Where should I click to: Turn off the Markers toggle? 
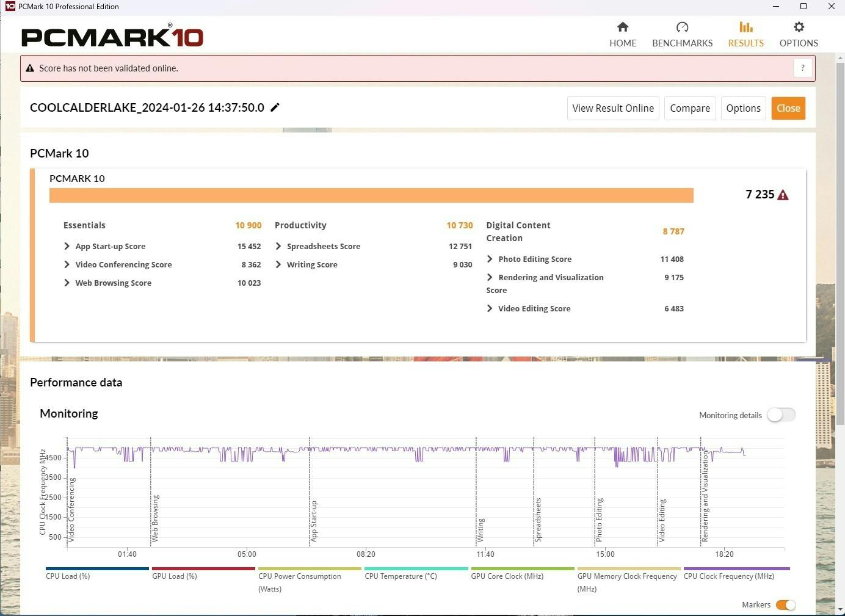click(x=785, y=605)
